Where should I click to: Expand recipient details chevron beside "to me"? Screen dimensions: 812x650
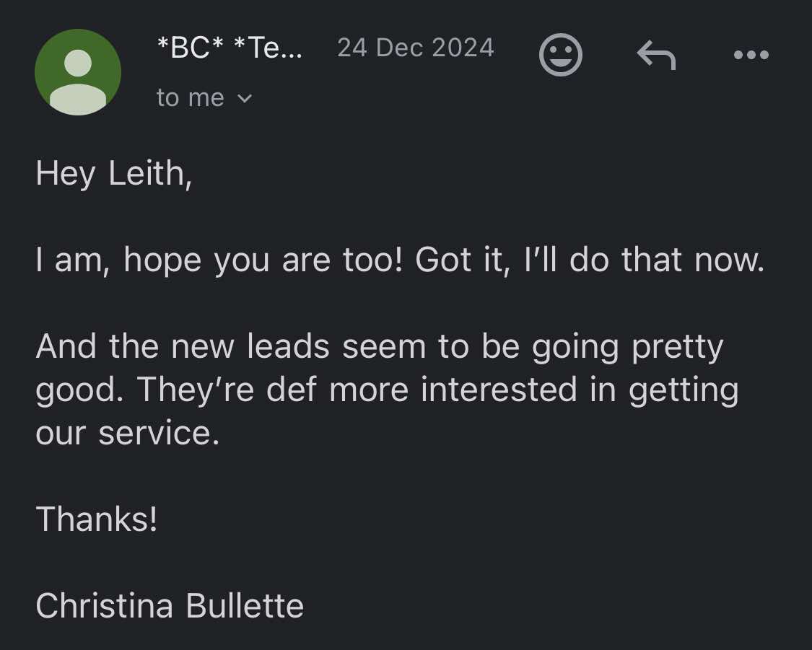pyautogui.click(x=245, y=98)
